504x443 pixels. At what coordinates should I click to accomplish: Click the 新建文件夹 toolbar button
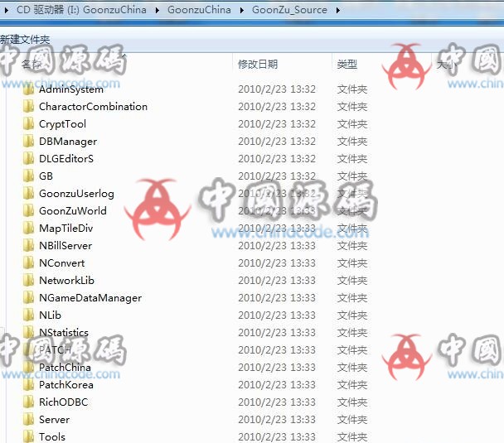click(25, 39)
